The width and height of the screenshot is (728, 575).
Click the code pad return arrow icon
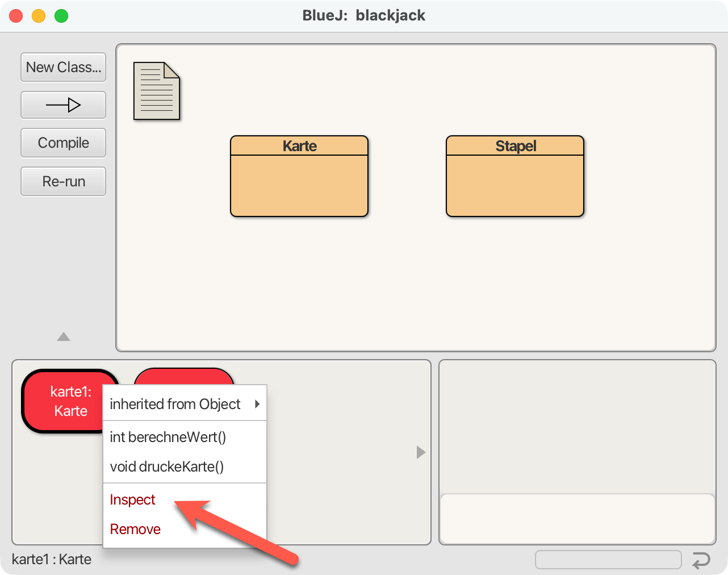click(x=701, y=560)
